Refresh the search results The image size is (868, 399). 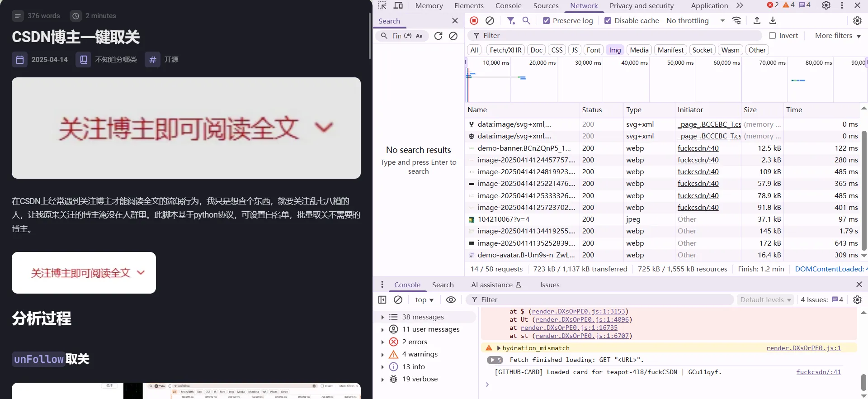pyautogui.click(x=438, y=36)
